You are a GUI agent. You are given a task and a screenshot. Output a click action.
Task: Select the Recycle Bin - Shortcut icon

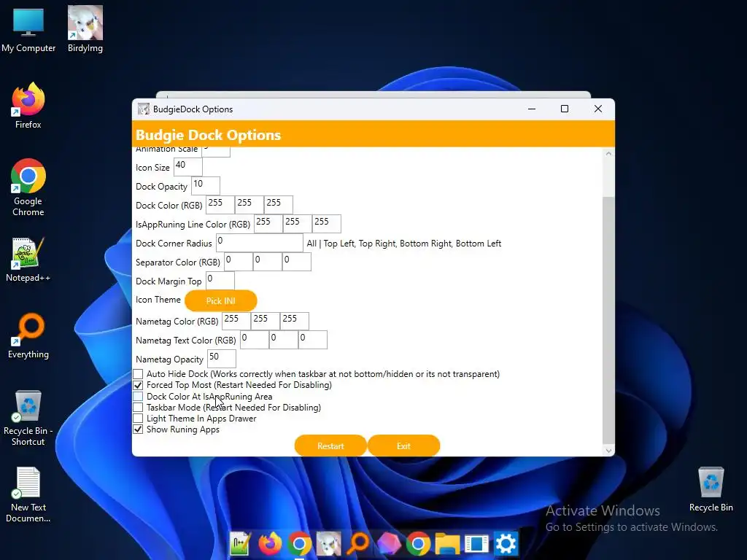(28, 418)
